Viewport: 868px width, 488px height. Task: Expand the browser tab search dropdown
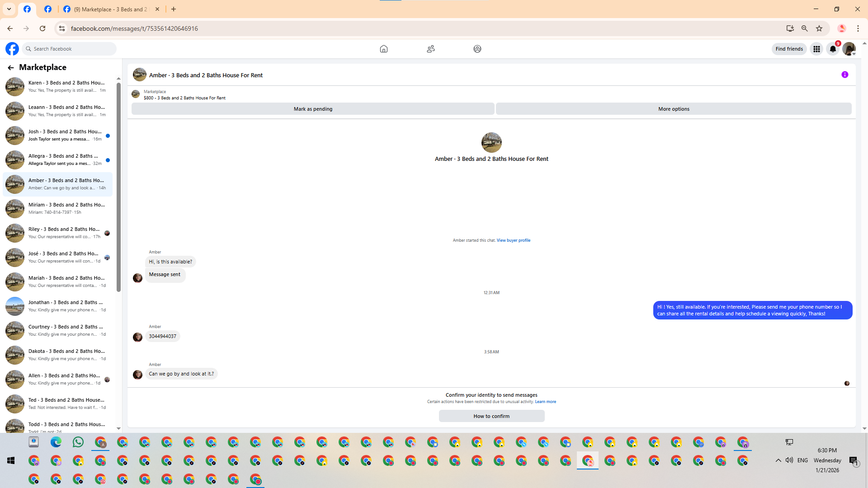9,9
